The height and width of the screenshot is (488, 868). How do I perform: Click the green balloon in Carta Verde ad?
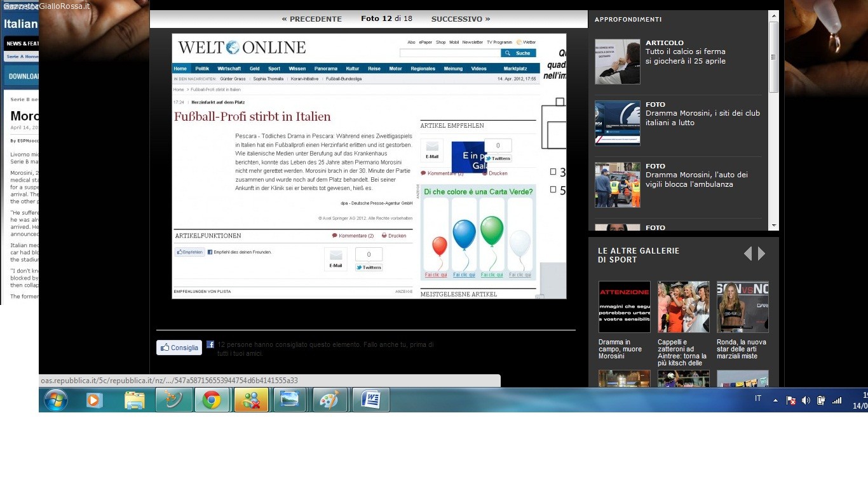click(x=492, y=231)
